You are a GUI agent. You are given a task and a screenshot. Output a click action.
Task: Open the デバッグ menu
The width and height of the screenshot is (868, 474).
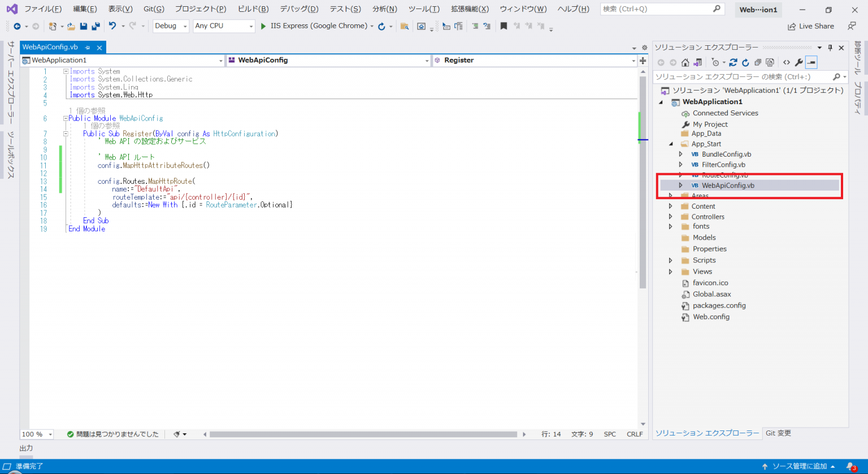tap(298, 9)
